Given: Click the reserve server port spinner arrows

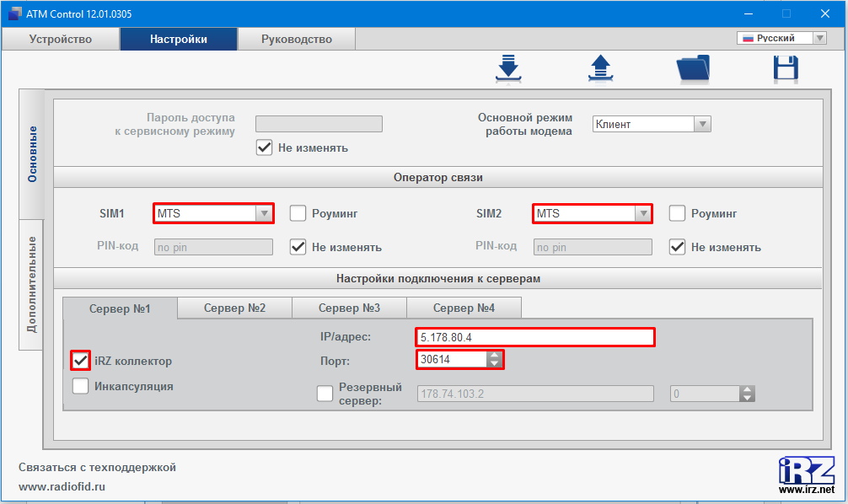Looking at the screenshot, I should [x=747, y=394].
